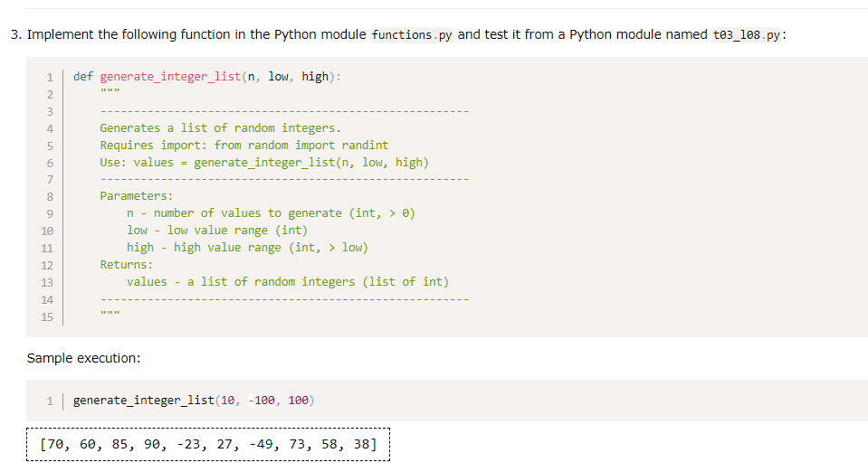Click the 'Use: values =' docstring line

pos(264,163)
